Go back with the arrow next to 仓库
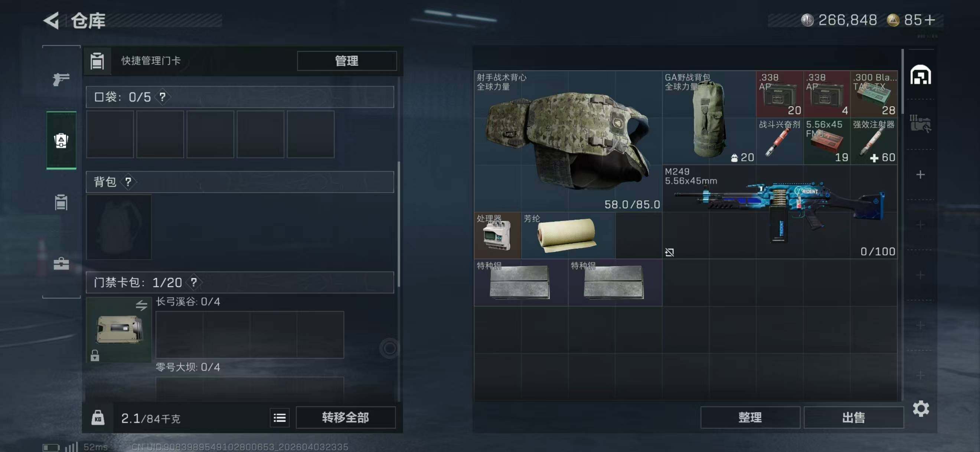Viewport: 980px width, 452px height. tap(51, 20)
